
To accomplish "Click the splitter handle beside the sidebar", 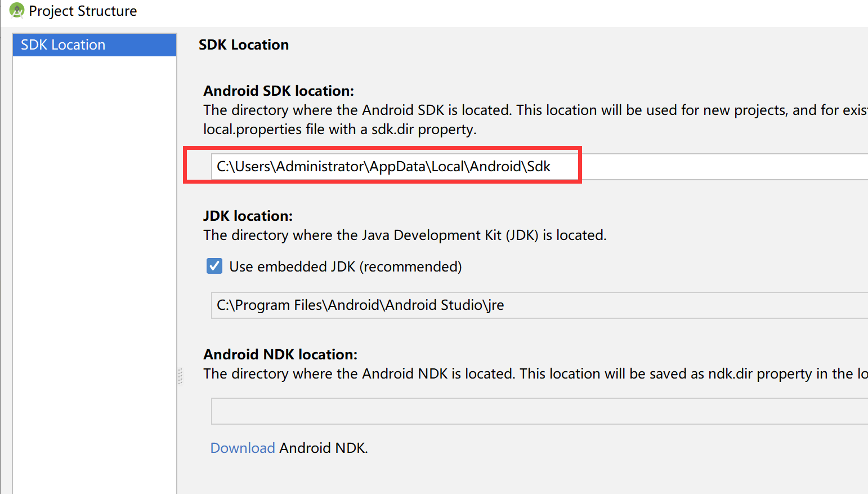I will [180, 376].
